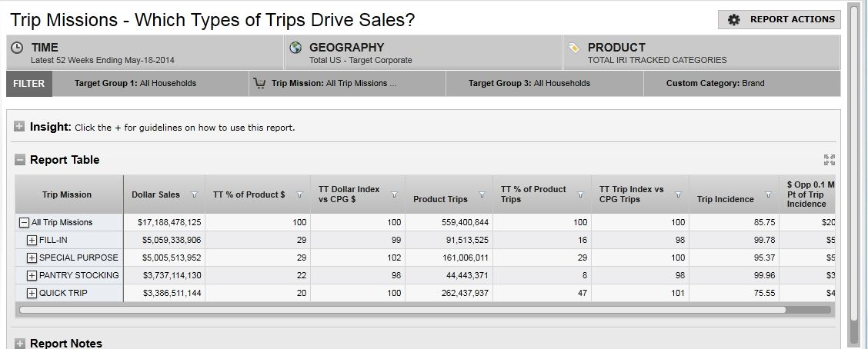868x349 pixels.
Task: Open the Report Actions button
Action: pos(780,19)
